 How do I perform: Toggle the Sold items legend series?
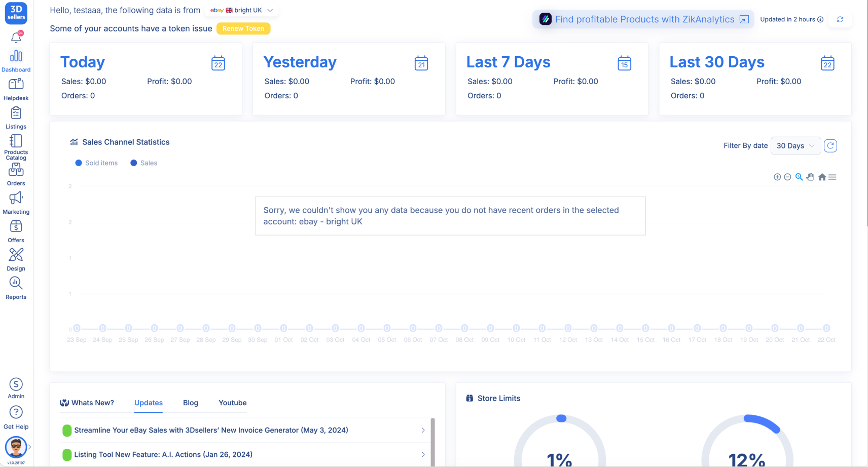click(x=96, y=163)
